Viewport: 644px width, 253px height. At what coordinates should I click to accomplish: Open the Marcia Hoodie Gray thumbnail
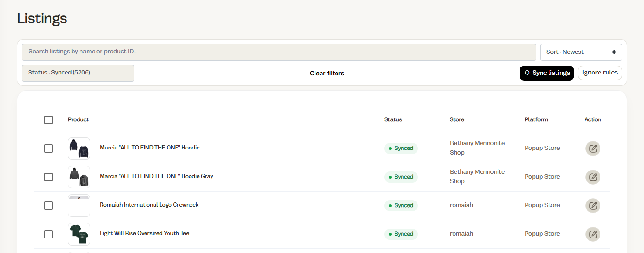79,177
